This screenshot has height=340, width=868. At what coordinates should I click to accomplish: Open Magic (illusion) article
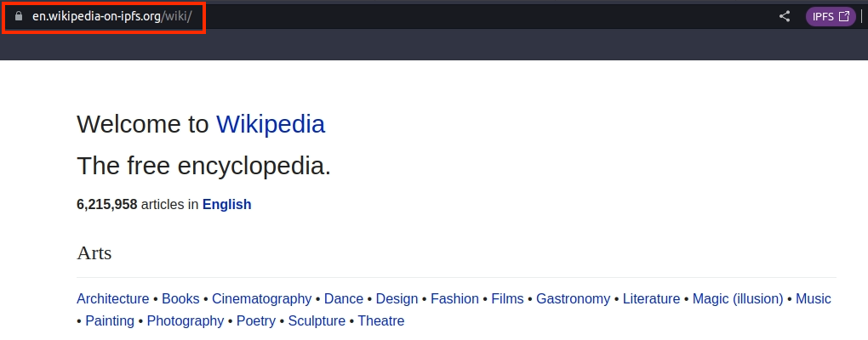[x=738, y=299]
